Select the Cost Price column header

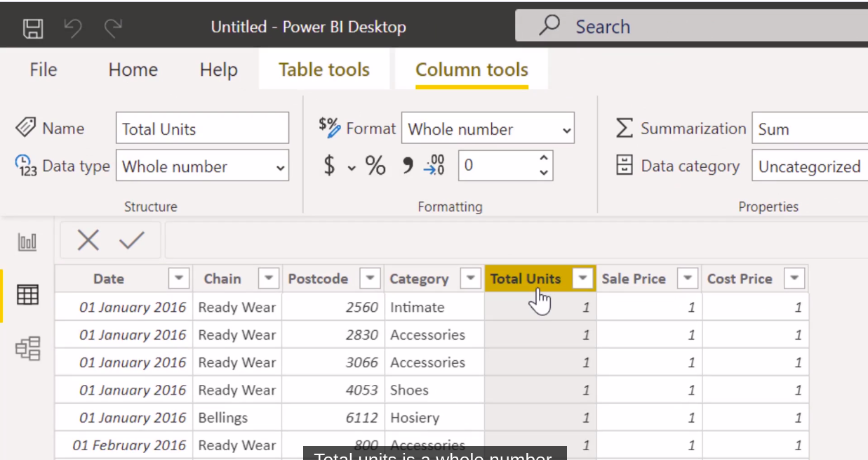pyautogui.click(x=740, y=279)
